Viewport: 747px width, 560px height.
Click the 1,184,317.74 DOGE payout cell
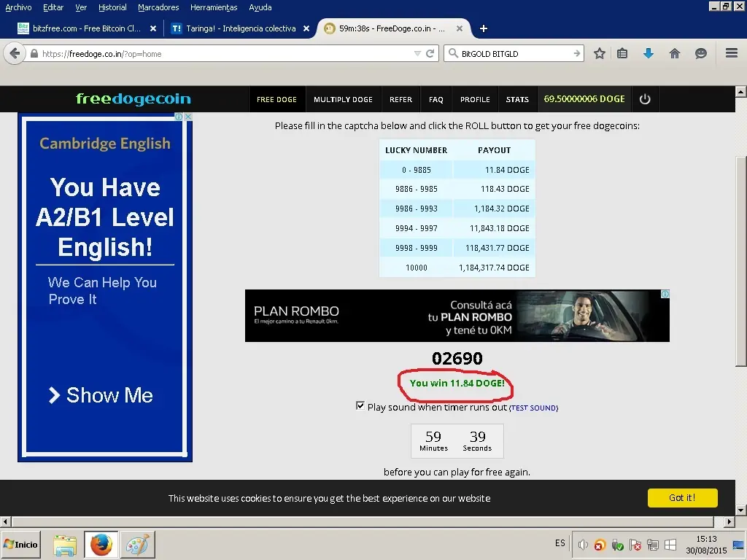(x=494, y=268)
